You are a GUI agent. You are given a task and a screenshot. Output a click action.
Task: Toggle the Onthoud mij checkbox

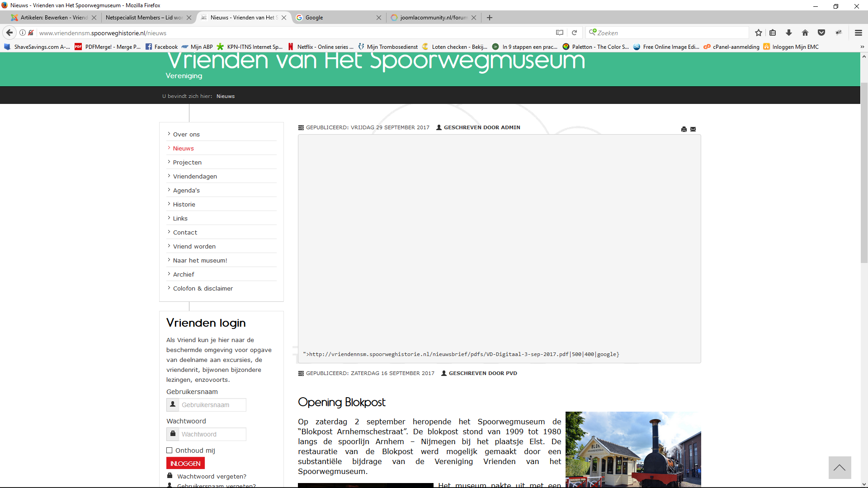(170, 450)
